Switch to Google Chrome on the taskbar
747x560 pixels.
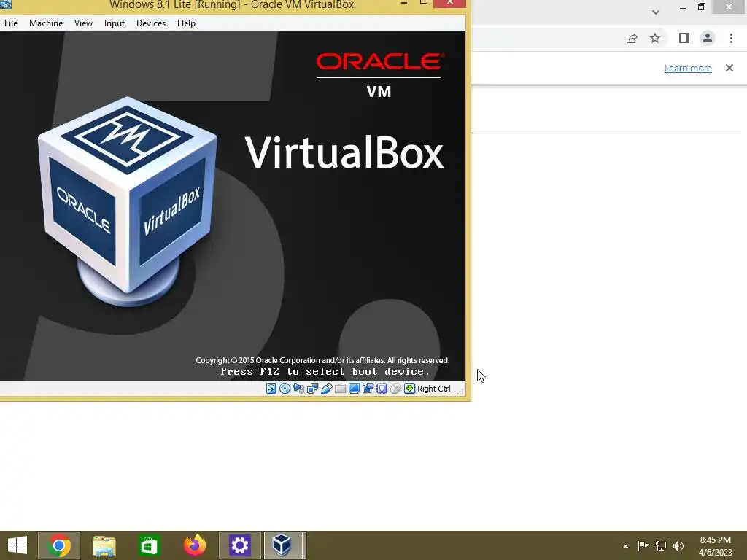pos(59,545)
